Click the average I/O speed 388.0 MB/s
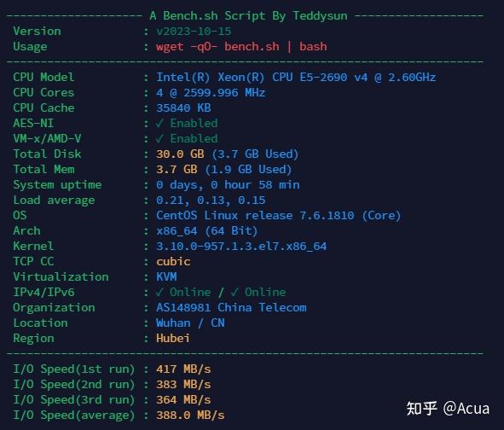Screen dimensions: 504x430 [x=190, y=415]
